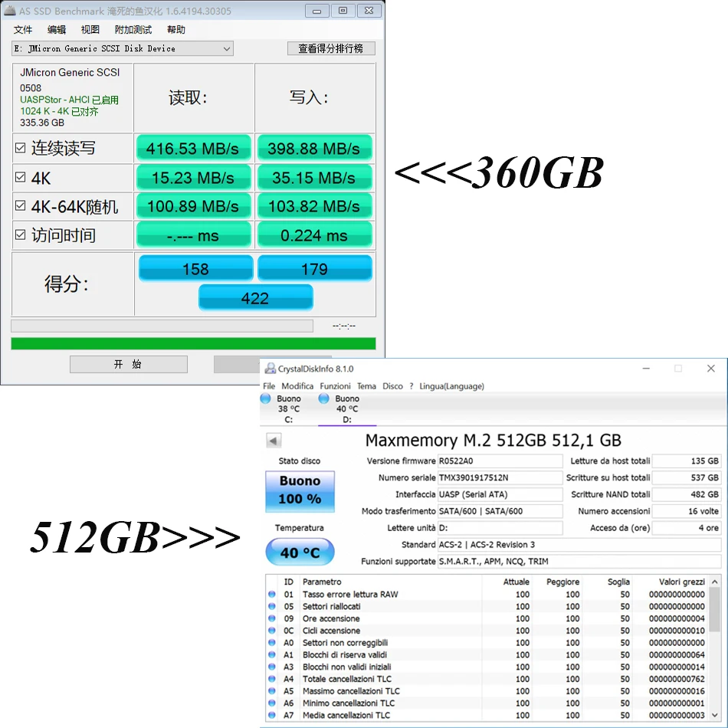Click blue dot beside Totale cancellazioni TLC
This screenshot has height=728, width=728.
point(271,679)
